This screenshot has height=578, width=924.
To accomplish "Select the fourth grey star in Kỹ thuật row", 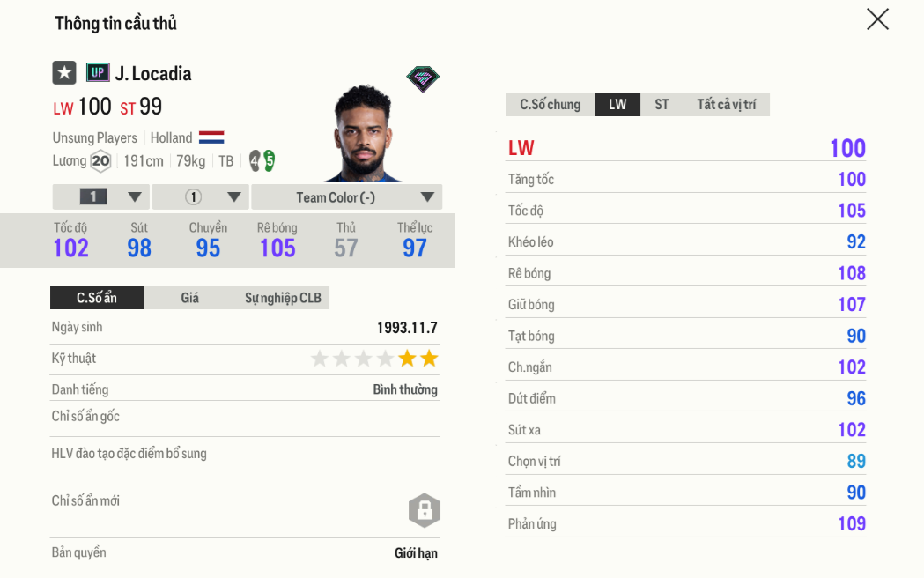I will (x=384, y=358).
